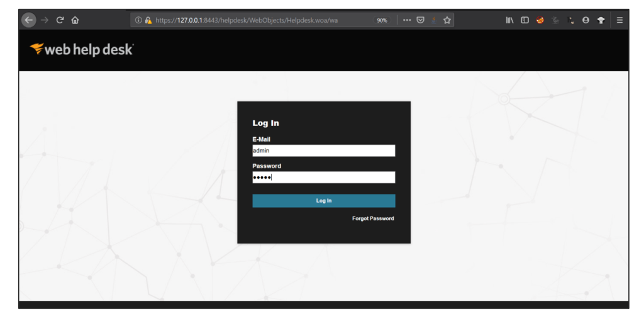Toggle the browser sidebar view

tap(525, 20)
